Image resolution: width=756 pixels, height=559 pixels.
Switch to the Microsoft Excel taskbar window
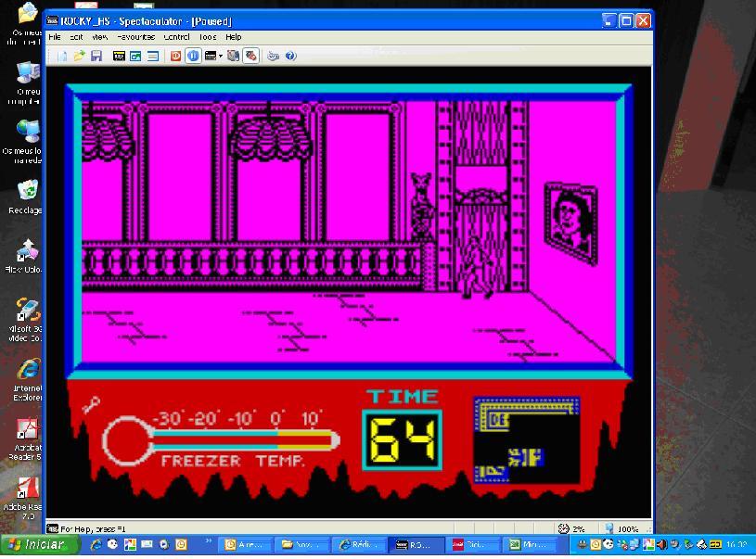(529, 544)
